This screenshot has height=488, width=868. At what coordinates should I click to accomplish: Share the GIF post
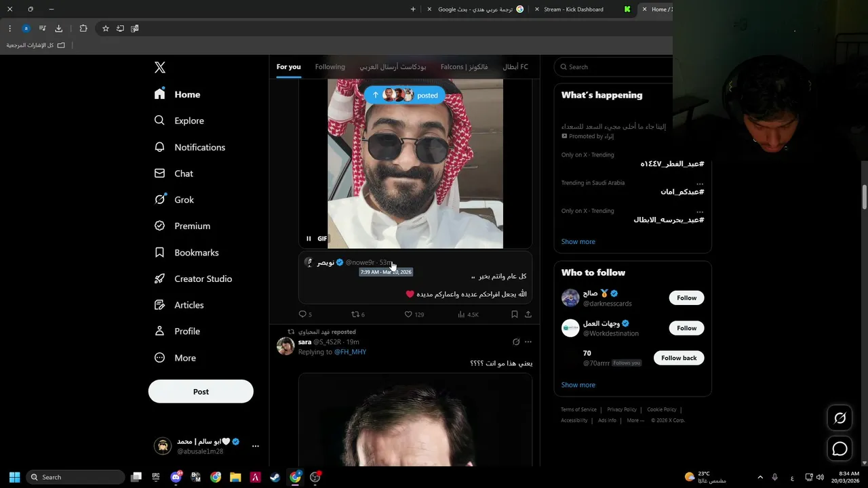coord(528,314)
